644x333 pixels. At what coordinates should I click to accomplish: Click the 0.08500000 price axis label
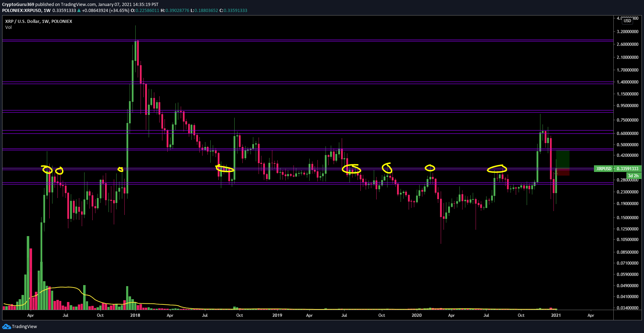click(627, 252)
